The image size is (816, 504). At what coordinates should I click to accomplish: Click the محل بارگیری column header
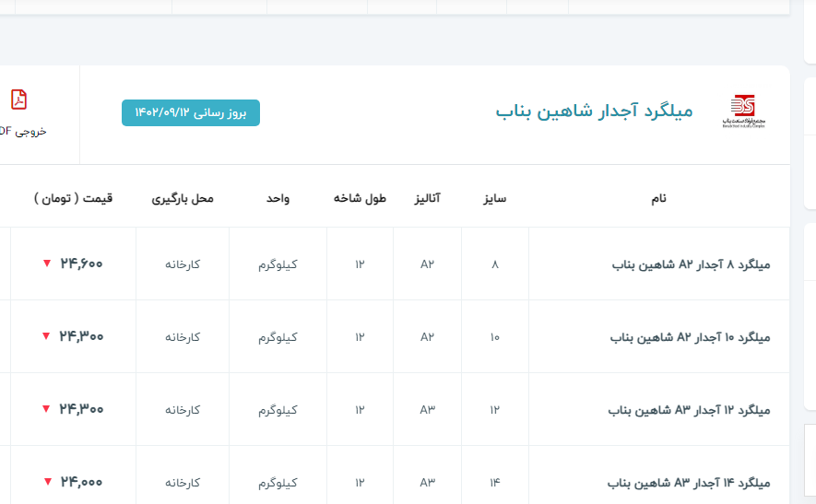click(183, 198)
